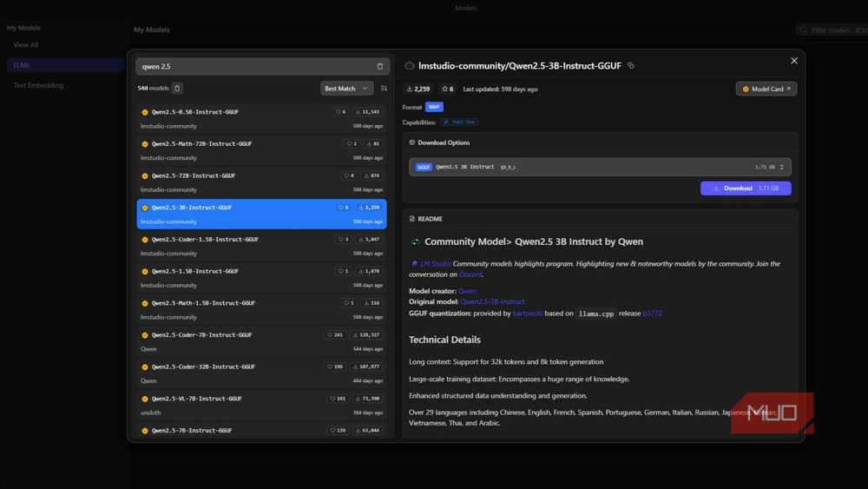Open the b3772 llama.cpp release link
The image size is (868, 489).
pos(652,314)
